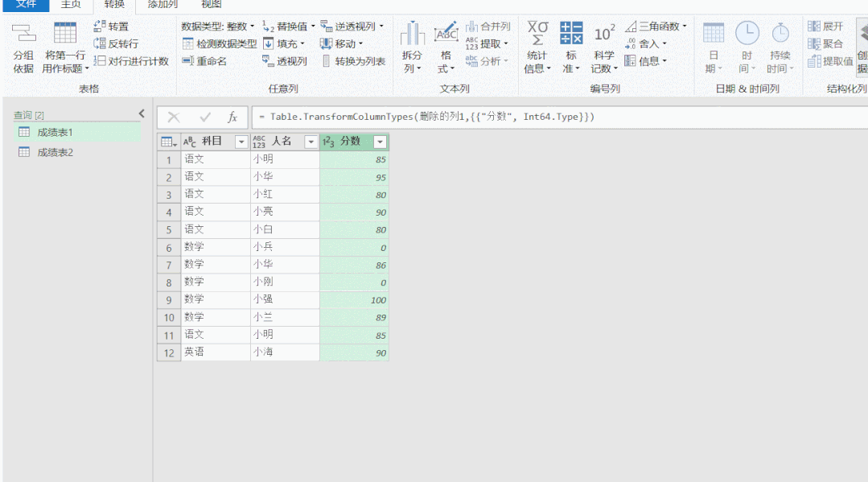Image resolution: width=868 pixels, height=482 pixels.
Task: Click 重命名 (Rename) tool
Action: (x=204, y=61)
